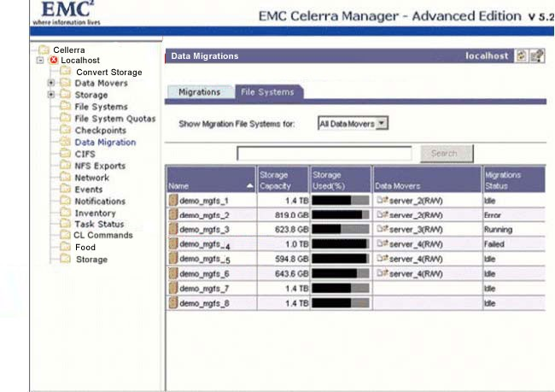Click the Food folder icon
The height and width of the screenshot is (392, 555).
click(x=65, y=246)
